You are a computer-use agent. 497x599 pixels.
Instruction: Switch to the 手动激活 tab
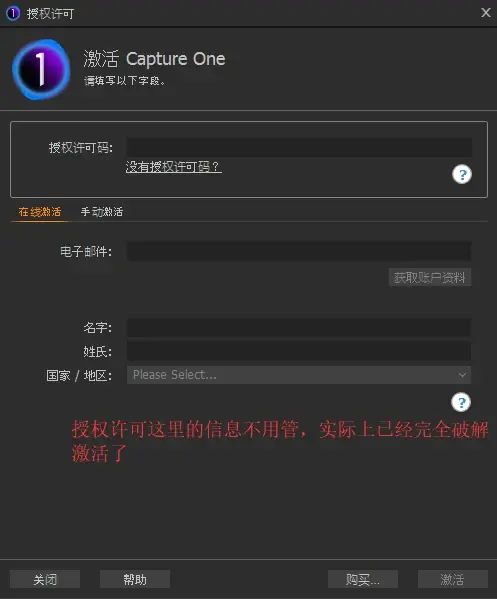point(102,212)
